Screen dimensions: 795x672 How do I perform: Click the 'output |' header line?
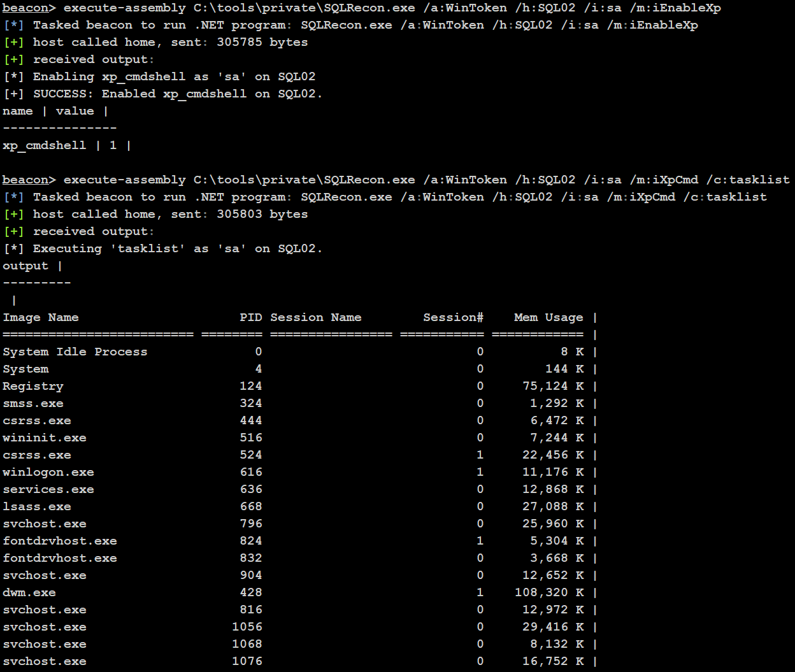point(32,266)
